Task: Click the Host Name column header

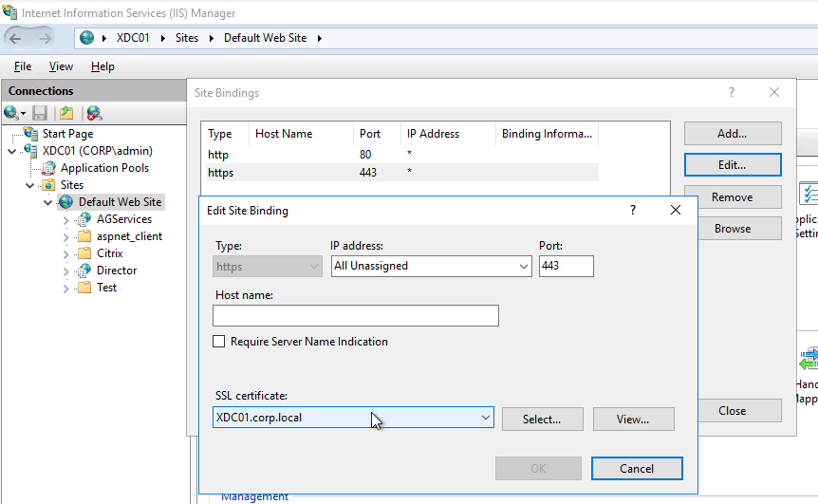Action: point(301,134)
